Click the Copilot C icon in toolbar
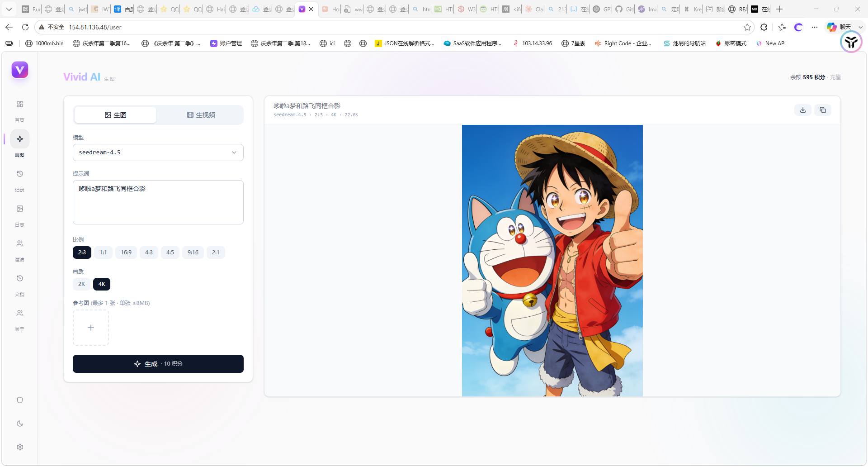Viewport: 868px width, 467px height. (x=798, y=27)
